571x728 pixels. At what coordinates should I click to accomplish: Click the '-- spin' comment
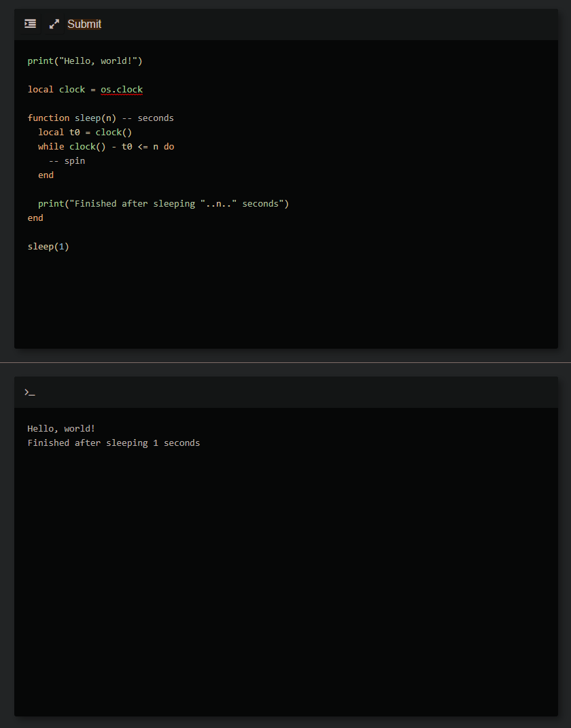pyautogui.click(x=67, y=160)
